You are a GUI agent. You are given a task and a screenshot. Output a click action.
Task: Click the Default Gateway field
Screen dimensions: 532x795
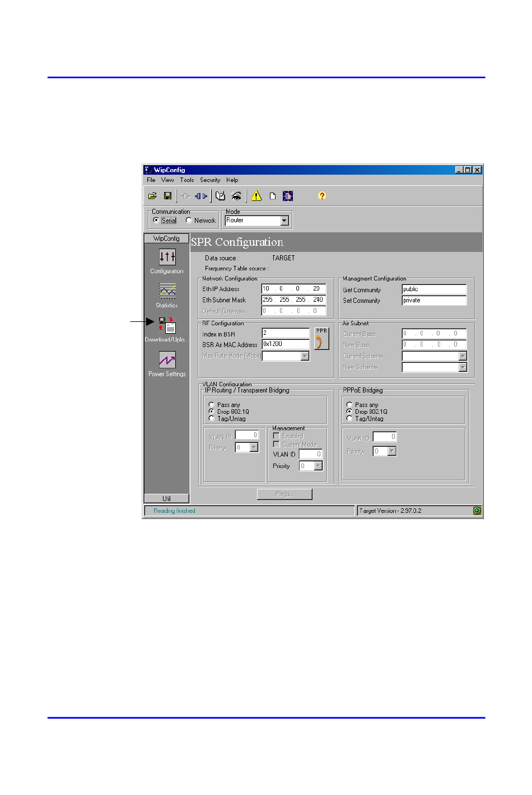click(294, 311)
